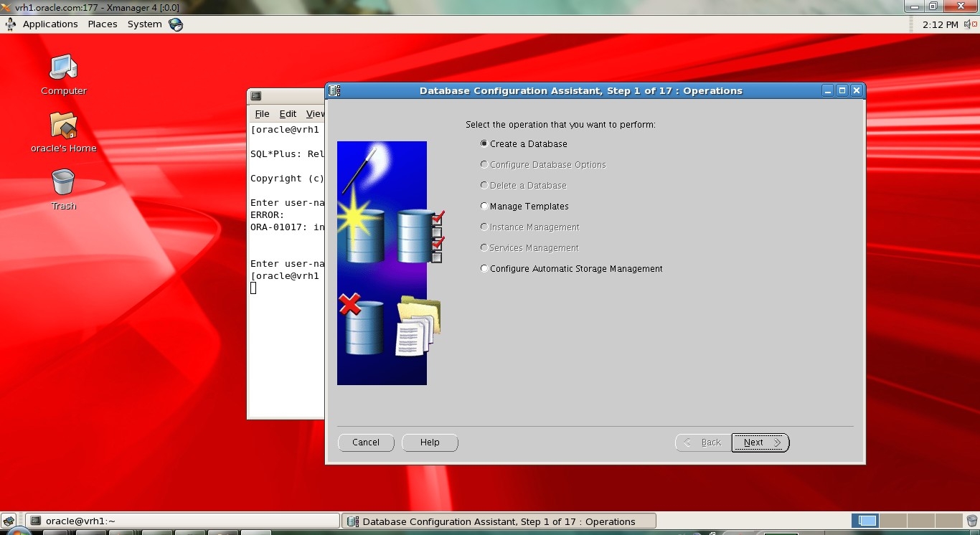Click 'Select the operation' instruction text
The image size is (980, 535).
tap(560, 125)
